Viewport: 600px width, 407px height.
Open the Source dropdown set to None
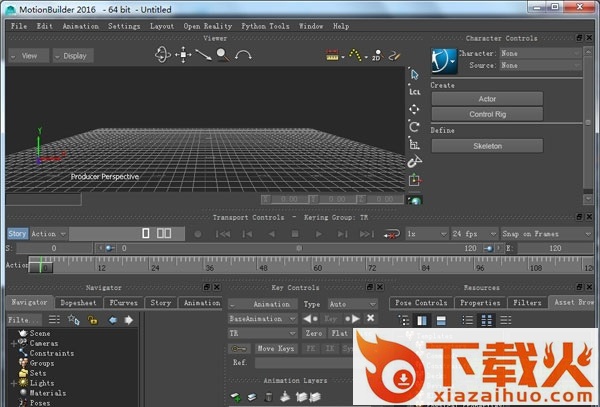[540, 65]
